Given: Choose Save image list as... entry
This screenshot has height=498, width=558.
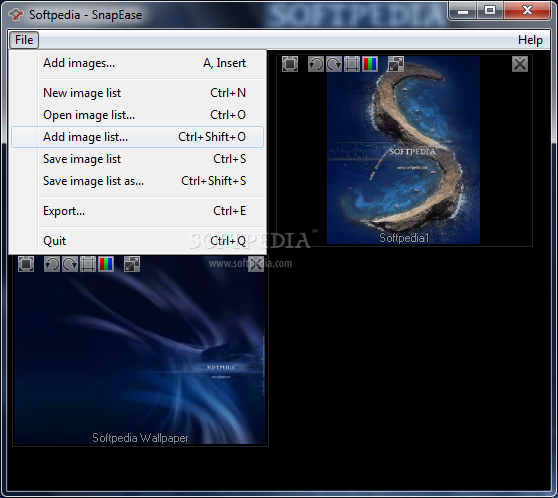Looking at the screenshot, I should pyautogui.click(x=137, y=181).
